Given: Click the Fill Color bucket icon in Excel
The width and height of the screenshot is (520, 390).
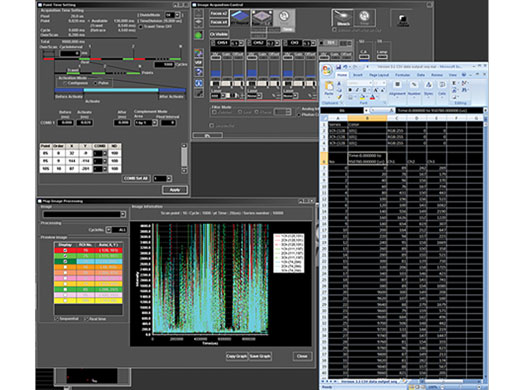Looking at the screenshot, I should tap(362, 98).
